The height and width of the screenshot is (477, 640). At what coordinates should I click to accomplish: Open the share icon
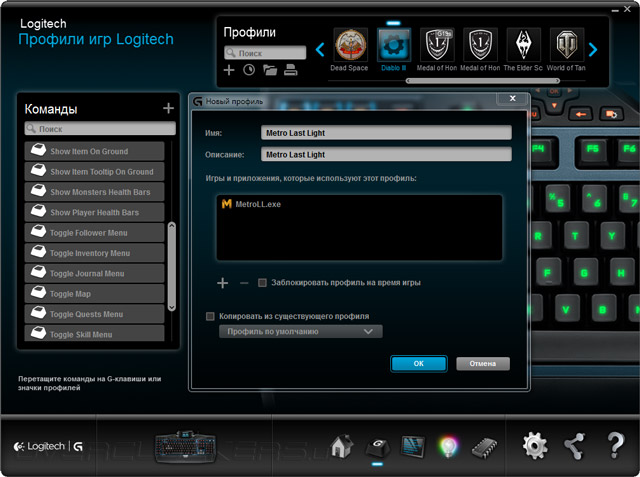pyautogui.click(x=575, y=446)
